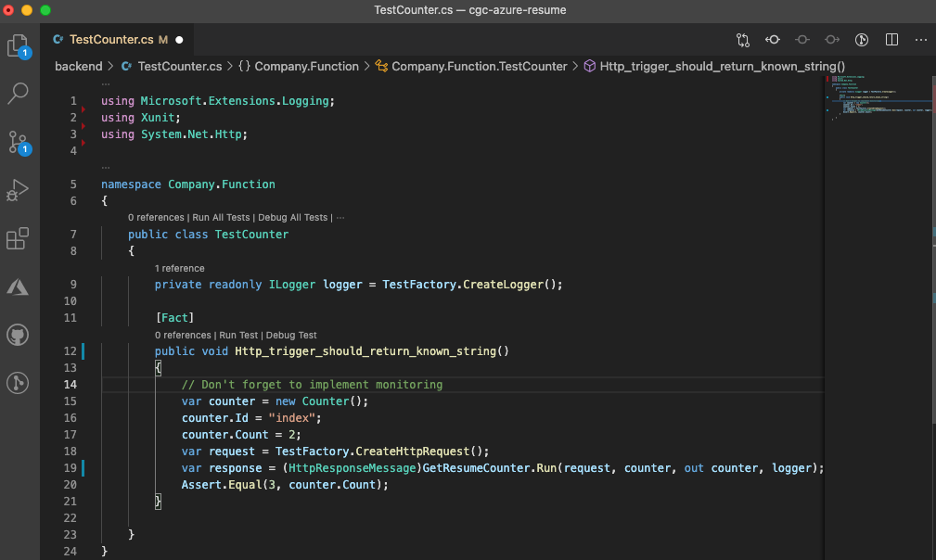
Task: Open the Company.Function breadcrumb dropdown
Action: (306, 66)
